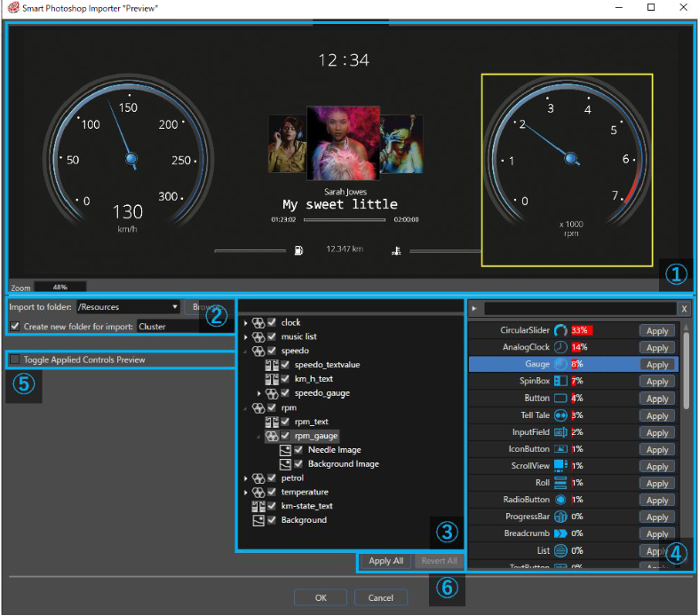Click the text layer icon of speedo_textvalue
699x616 pixels.
[x=272, y=365]
